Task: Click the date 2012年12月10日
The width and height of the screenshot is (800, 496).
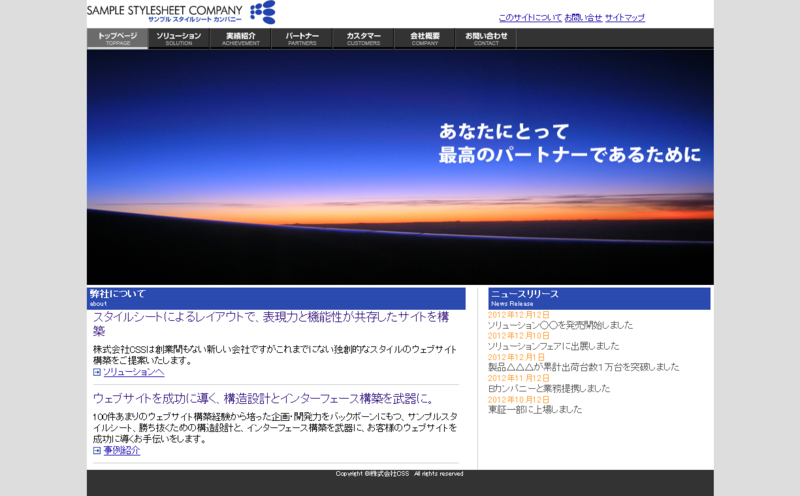Action: coord(518,336)
